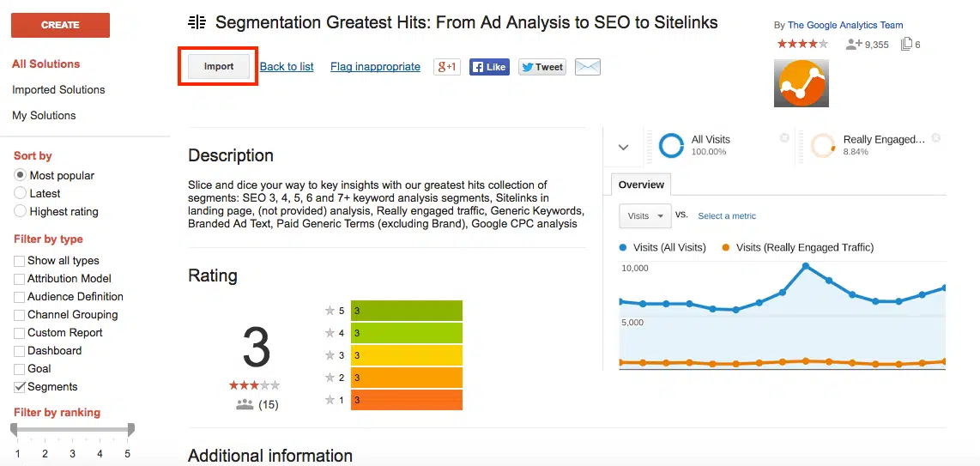Open Select a metric chooser
Image resolution: width=980 pixels, height=466 pixels.
[x=727, y=216]
